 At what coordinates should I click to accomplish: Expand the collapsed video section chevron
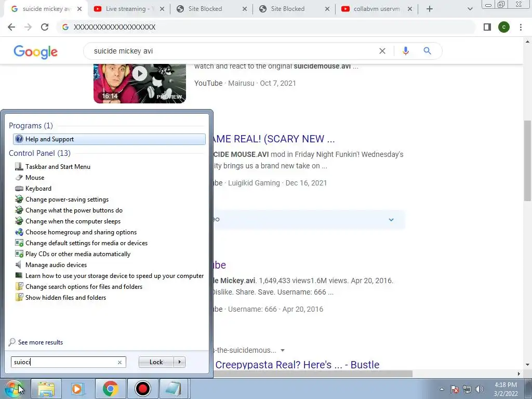(391, 220)
